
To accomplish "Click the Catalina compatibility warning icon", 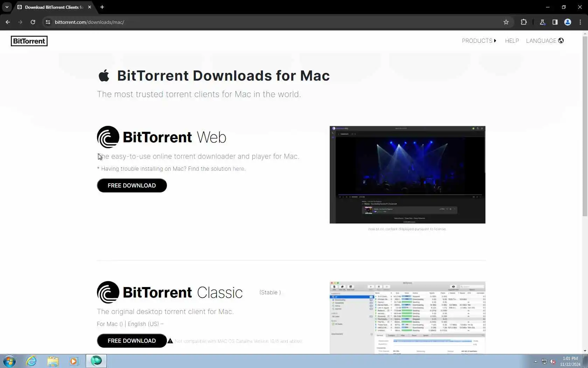I will coord(170,341).
